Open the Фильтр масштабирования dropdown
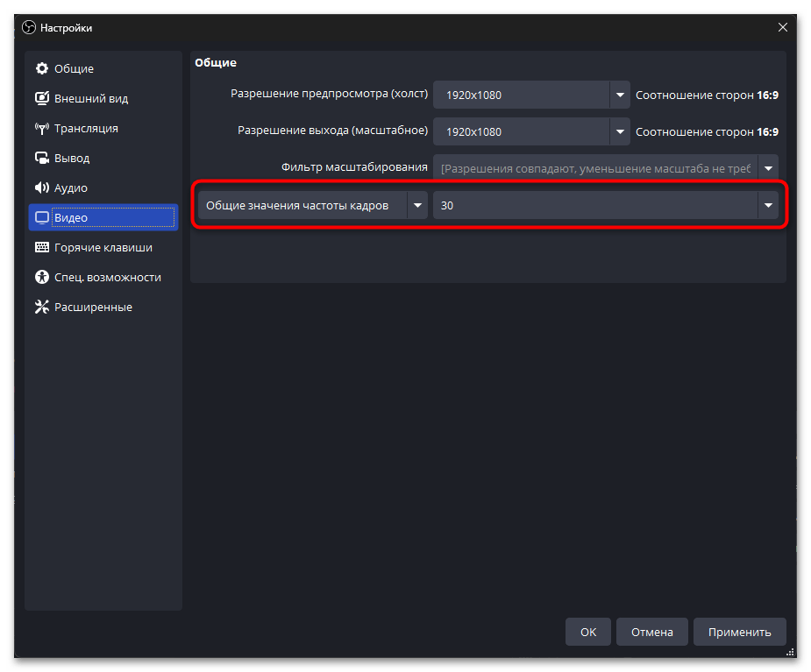The image size is (811, 672). (768, 168)
